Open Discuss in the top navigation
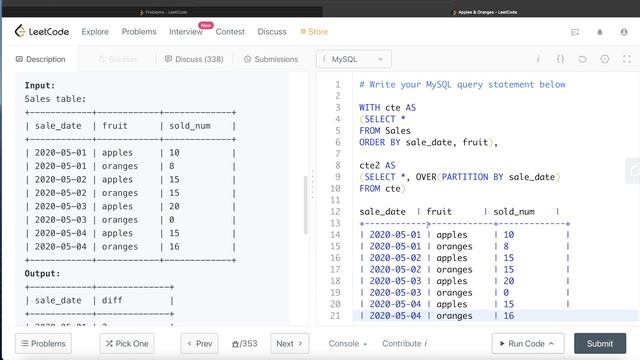 pos(272,32)
